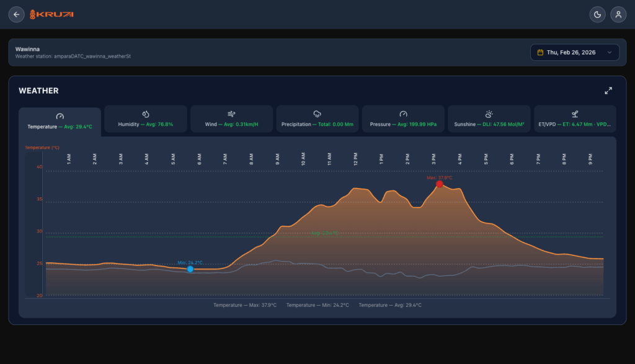Image resolution: width=635 pixels, height=364 pixels.
Task: Click the Precipitation rain cloud icon
Action: tap(317, 112)
